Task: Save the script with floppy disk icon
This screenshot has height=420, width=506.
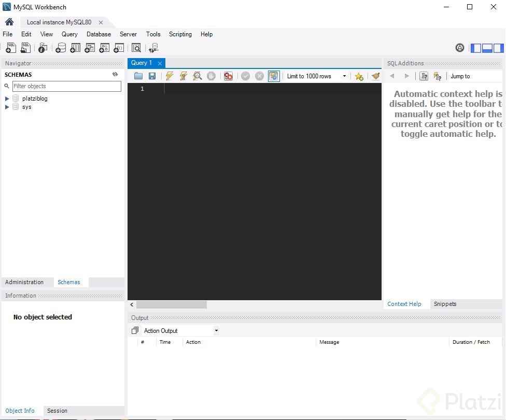Action: [152, 76]
